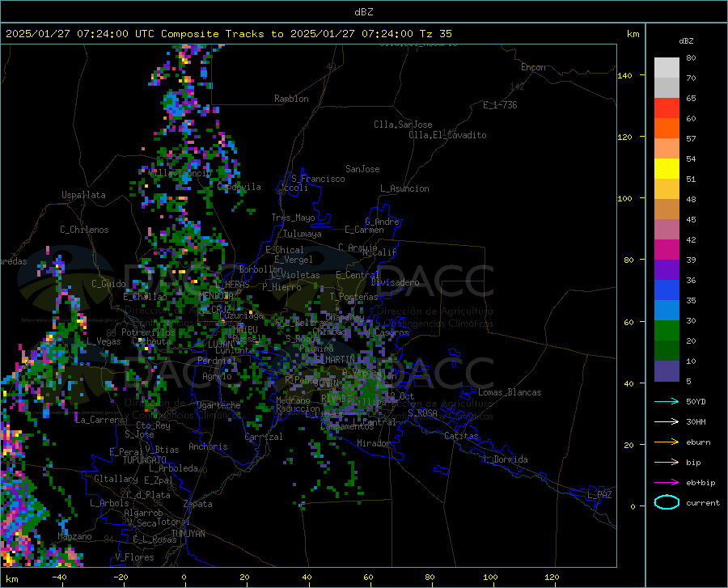Click the 'current' legend label
This screenshot has width=728, height=588.
(x=703, y=502)
